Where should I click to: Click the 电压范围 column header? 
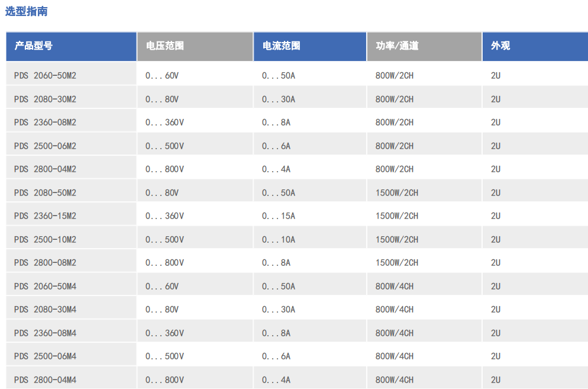pos(195,47)
